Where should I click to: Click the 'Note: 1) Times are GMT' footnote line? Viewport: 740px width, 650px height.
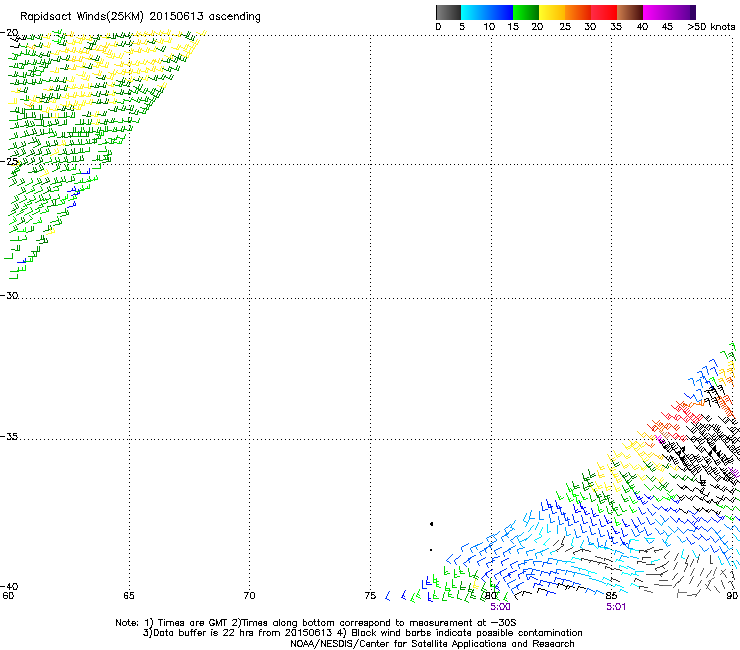[x=315, y=623]
